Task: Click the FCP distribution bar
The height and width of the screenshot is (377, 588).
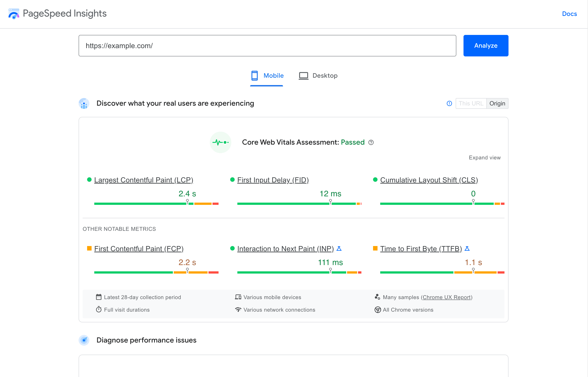Action: pyautogui.click(x=156, y=272)
